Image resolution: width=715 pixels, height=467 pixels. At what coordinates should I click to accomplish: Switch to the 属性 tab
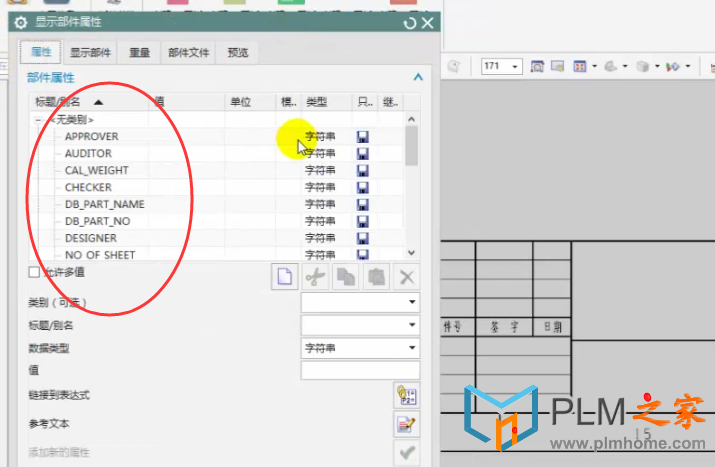41,52
